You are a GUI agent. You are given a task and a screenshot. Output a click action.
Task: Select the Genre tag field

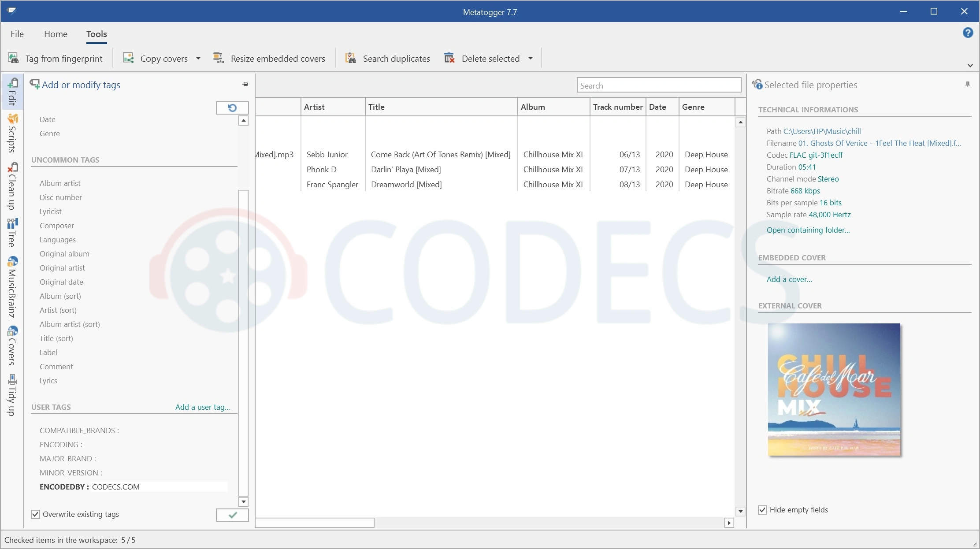tap(49, 134)
